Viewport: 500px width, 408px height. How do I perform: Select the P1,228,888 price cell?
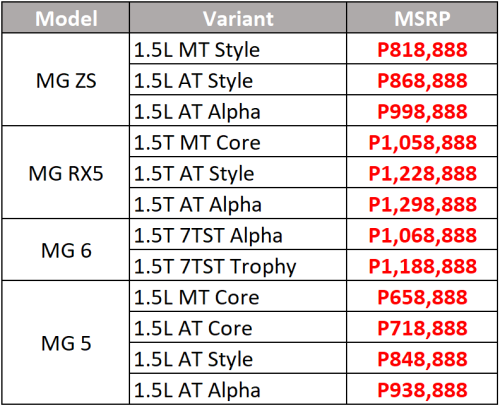tap(422, 173)
